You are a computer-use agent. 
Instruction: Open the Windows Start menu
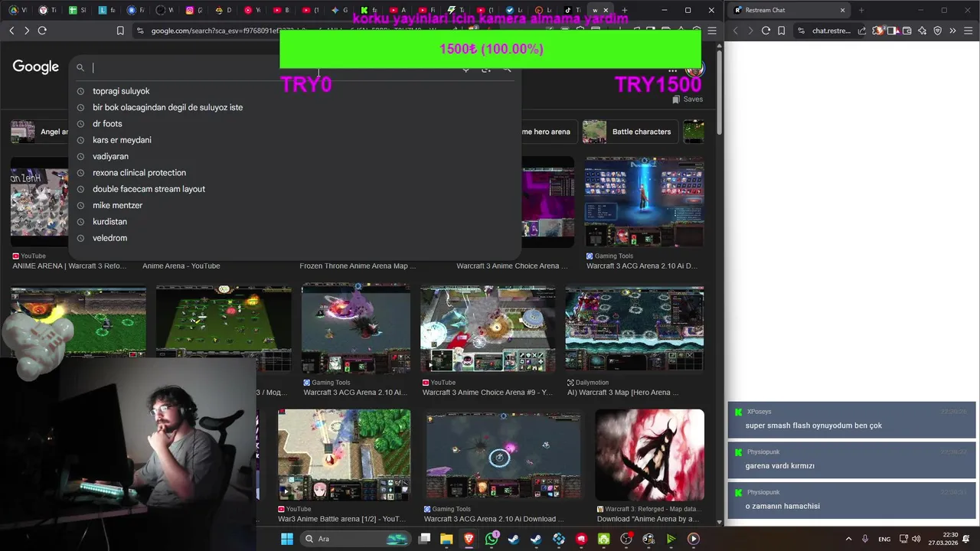click(287, 539)
